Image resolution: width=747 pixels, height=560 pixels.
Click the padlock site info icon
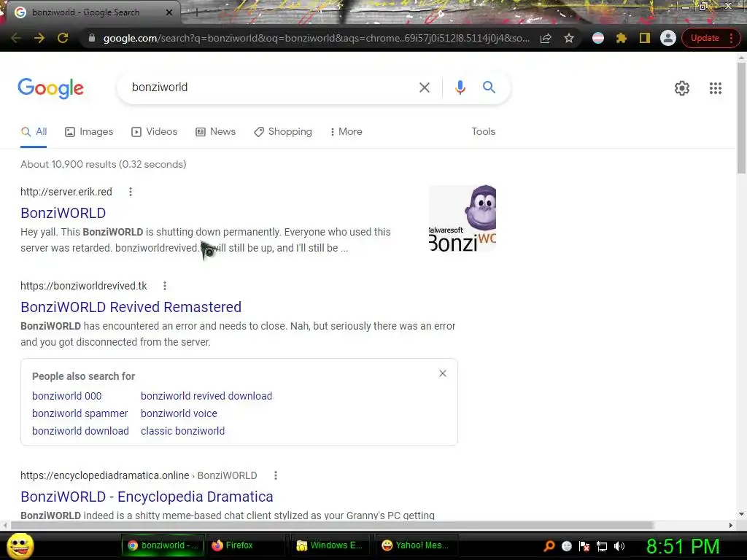tap(92, 38)
